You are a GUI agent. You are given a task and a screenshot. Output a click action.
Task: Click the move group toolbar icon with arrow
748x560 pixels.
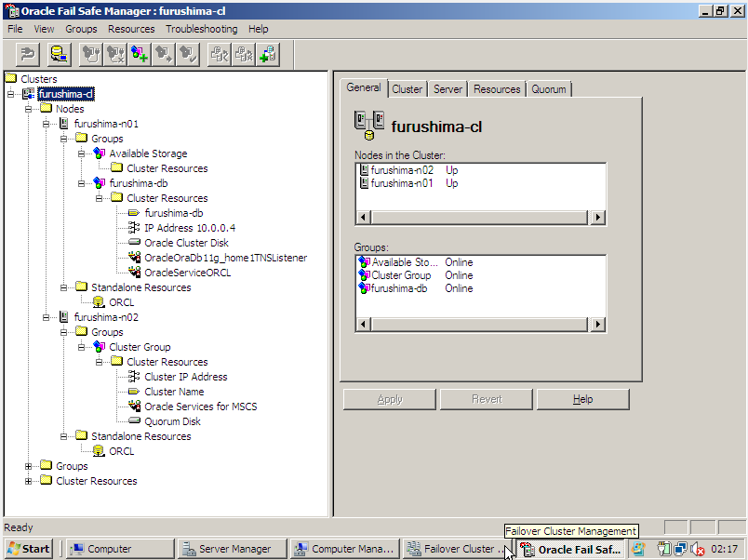[x=164, y=54]
